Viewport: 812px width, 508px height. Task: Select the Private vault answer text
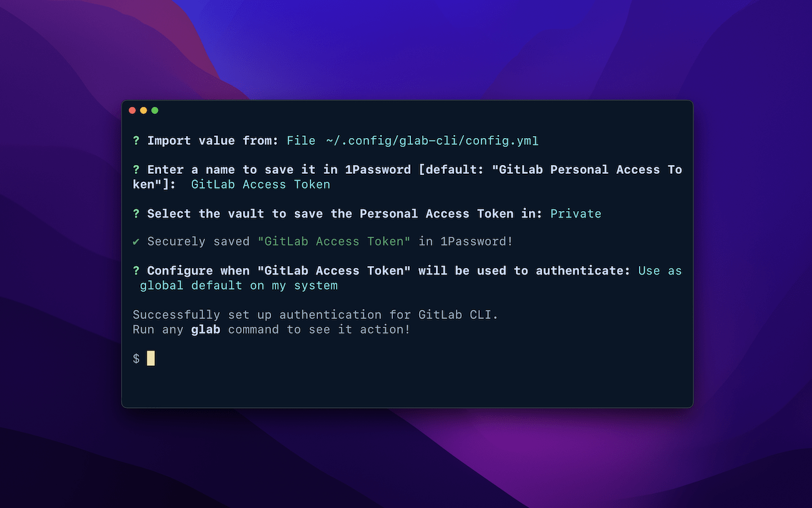tap(576, 213)
